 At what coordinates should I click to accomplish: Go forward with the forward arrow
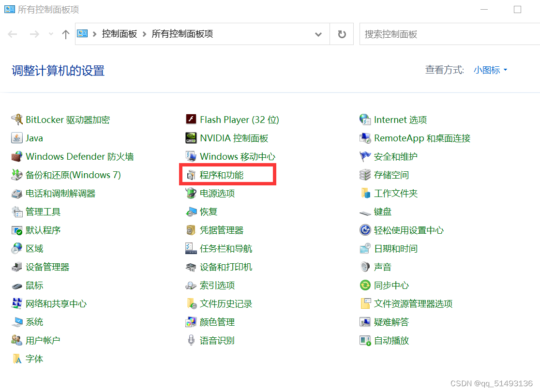tap(34, 34)
